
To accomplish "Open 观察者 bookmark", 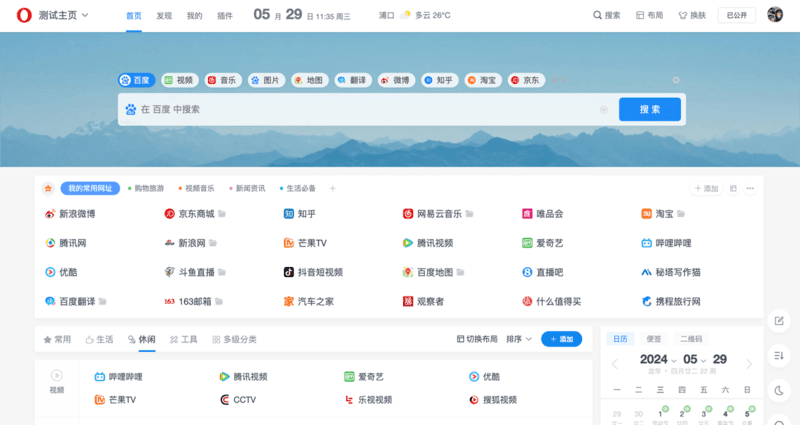I will 423,302.
